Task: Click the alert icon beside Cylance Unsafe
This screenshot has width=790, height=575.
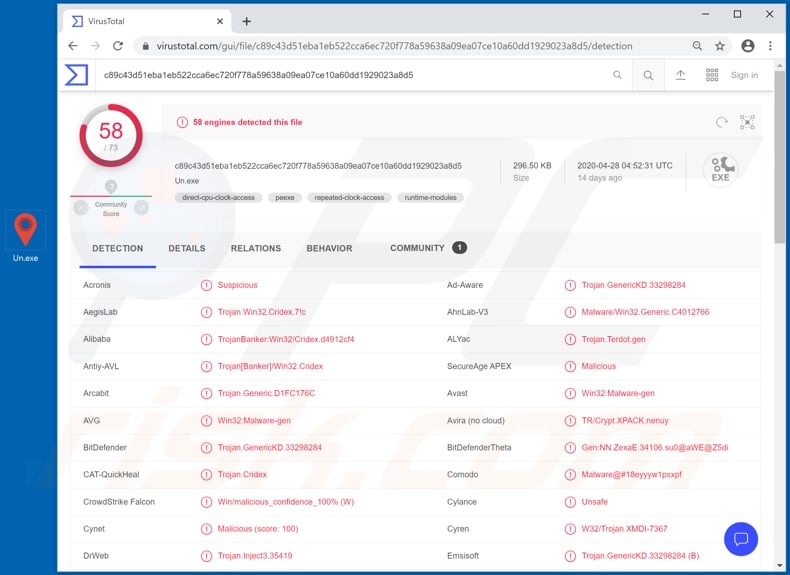Action: [x=570, y=502]
